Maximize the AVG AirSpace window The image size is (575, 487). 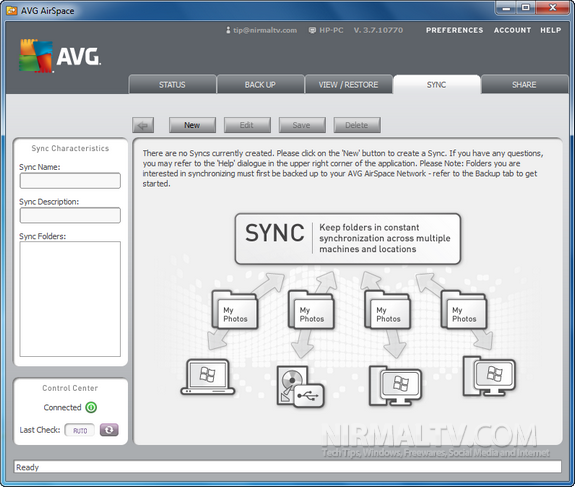tap(526, 8)
